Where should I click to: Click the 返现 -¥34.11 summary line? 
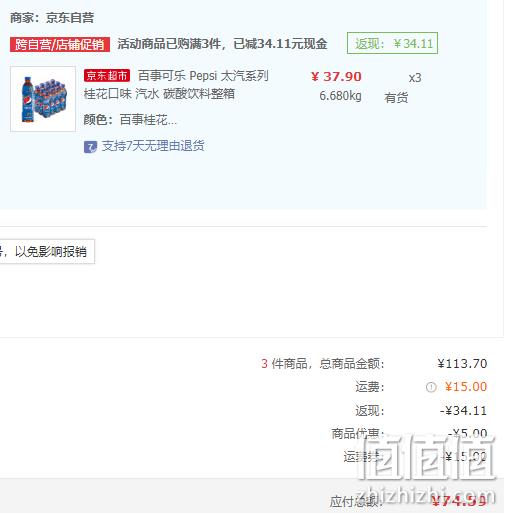click(x=421, y=411)
